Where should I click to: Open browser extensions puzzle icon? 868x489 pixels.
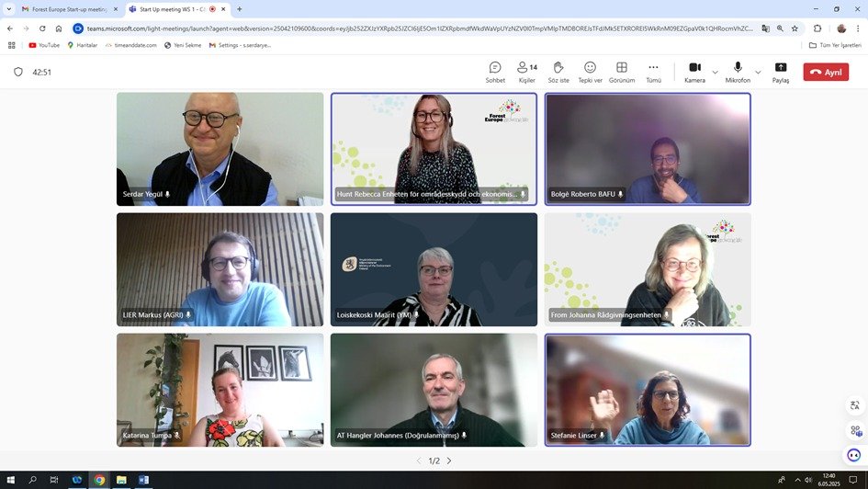[x=817, y=28]
